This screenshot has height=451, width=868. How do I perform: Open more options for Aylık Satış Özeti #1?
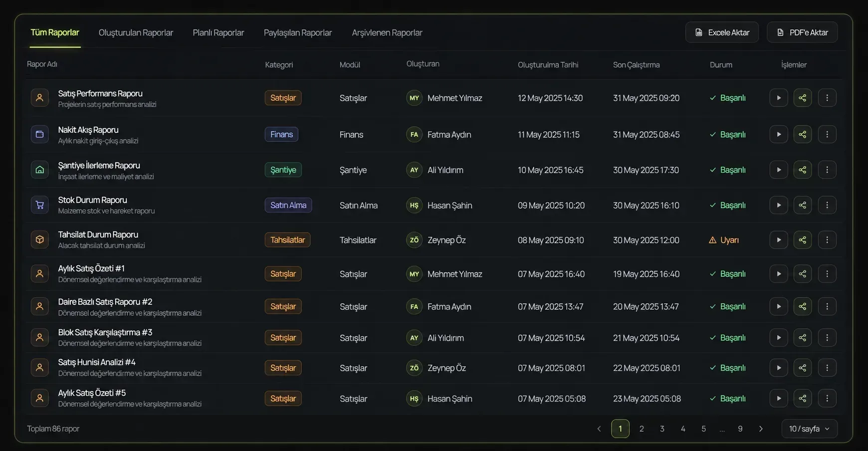click(827, 274)
